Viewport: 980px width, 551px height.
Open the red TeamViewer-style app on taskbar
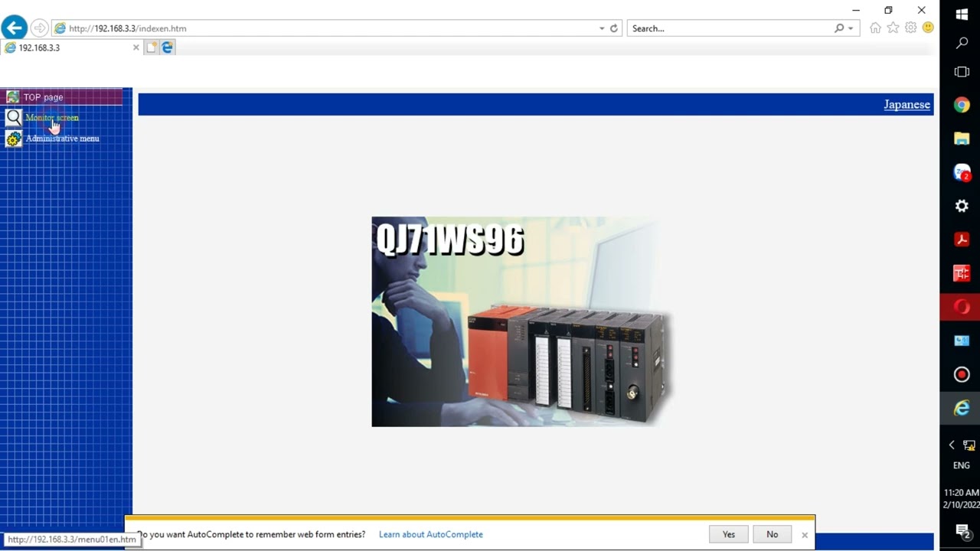tap(962, 273)
